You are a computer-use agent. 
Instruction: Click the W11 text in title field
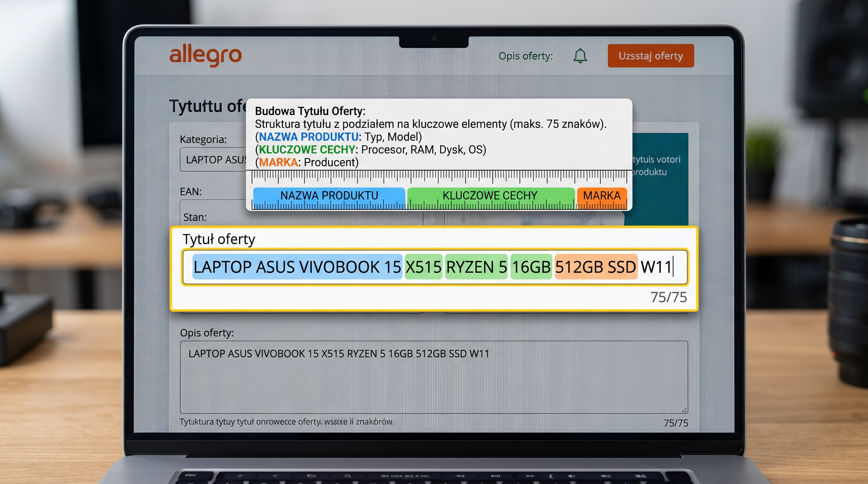(x=656, y=267)
